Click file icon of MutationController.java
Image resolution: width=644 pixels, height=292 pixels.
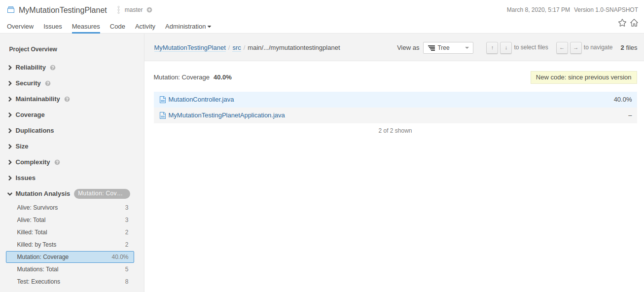pos(162,100)
